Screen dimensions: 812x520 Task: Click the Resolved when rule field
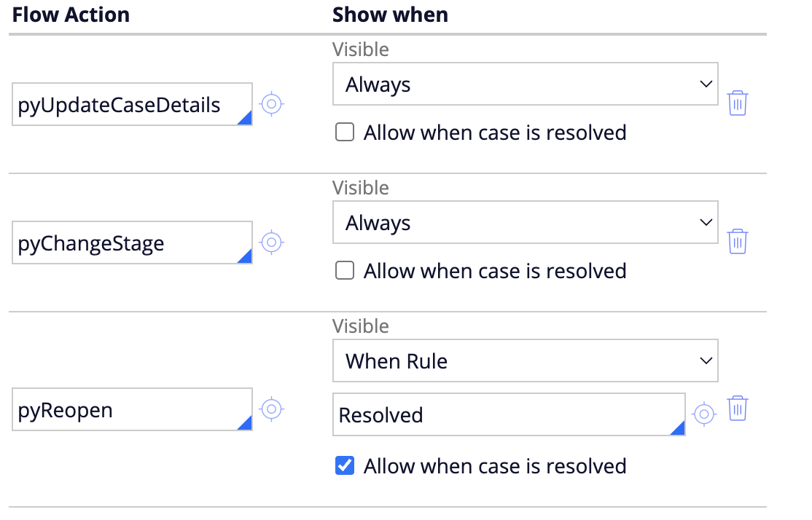click(503, 415)
